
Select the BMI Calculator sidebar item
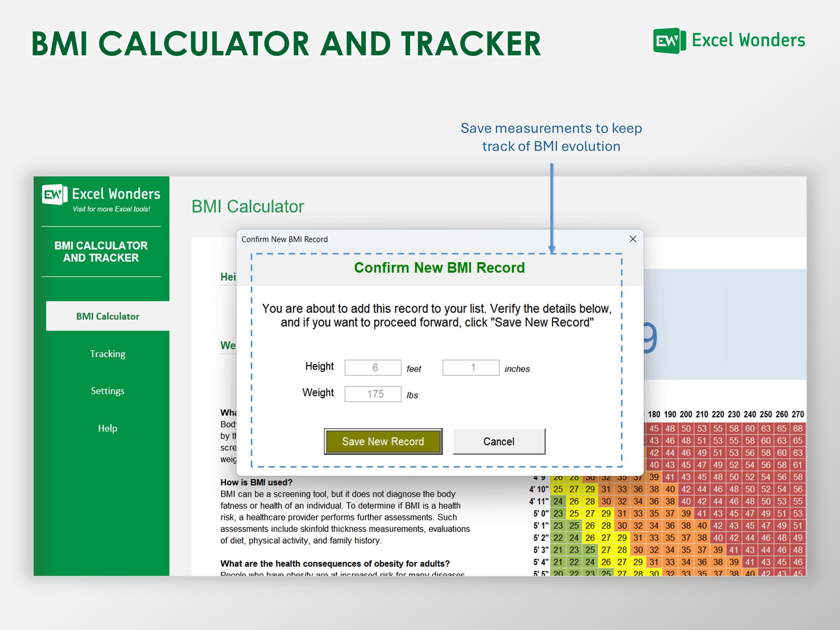(107, 315)
